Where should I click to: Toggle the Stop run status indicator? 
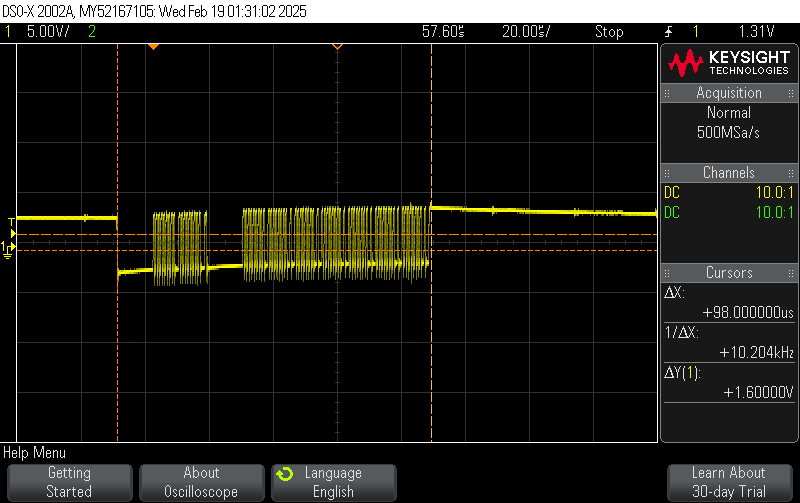click(x=609, y=32)
